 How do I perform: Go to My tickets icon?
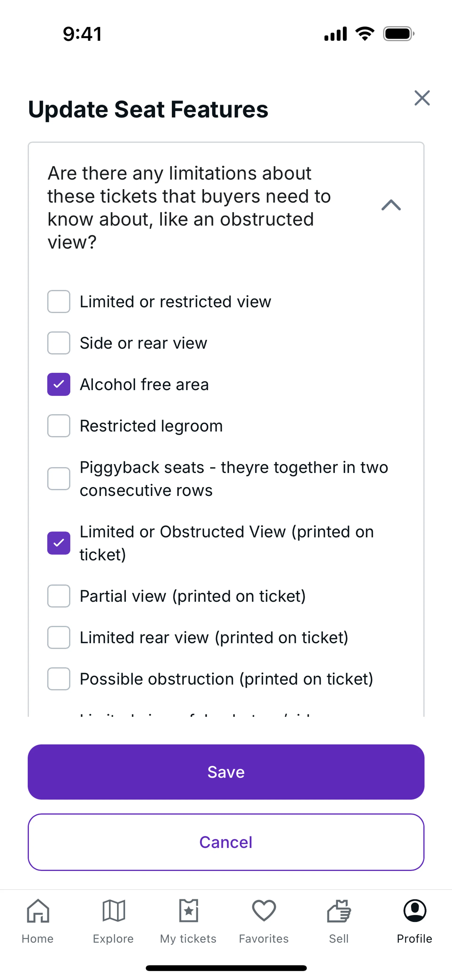coord(188,911)
